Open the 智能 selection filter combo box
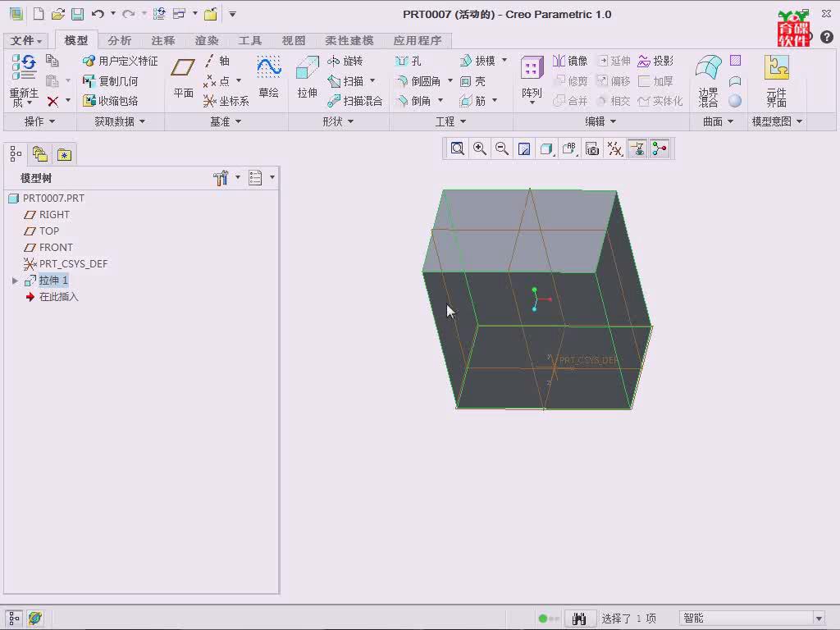This screenshot has width=840, height=630. point(752,619)
